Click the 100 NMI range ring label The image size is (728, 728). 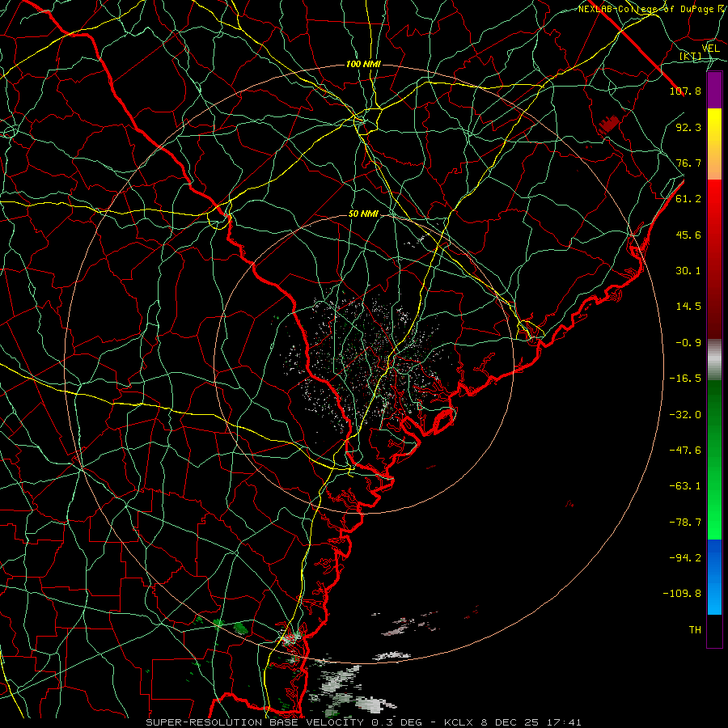363,64
